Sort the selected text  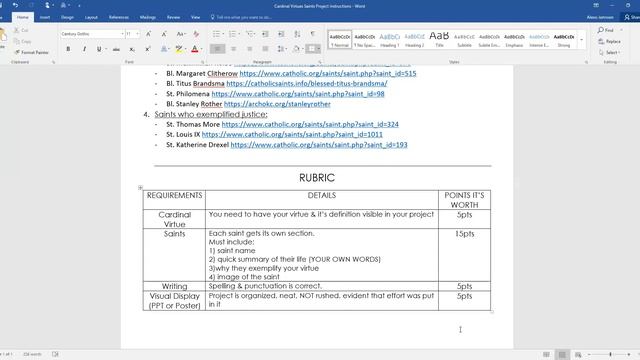pyautogui.click(x=297, y=34)
